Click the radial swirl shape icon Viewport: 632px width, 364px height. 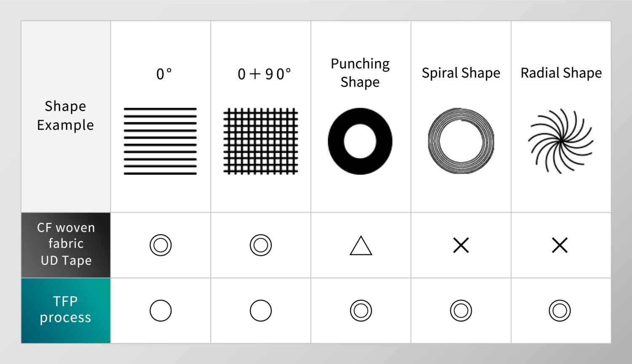(561, 141)
